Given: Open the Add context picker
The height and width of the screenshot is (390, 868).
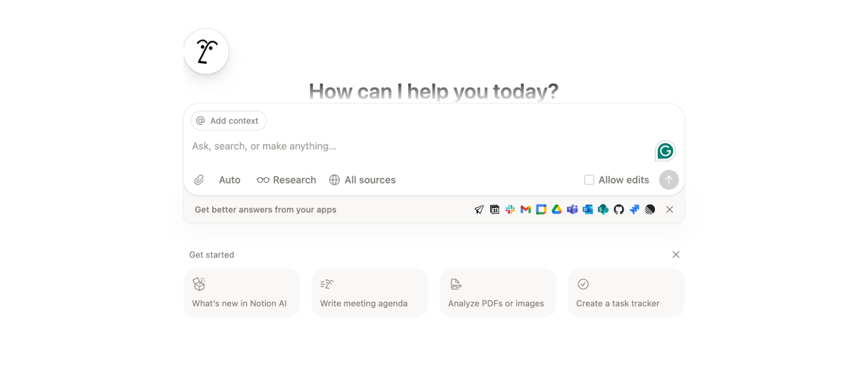Looking at the screenshot, I should [x=228, y=121].
